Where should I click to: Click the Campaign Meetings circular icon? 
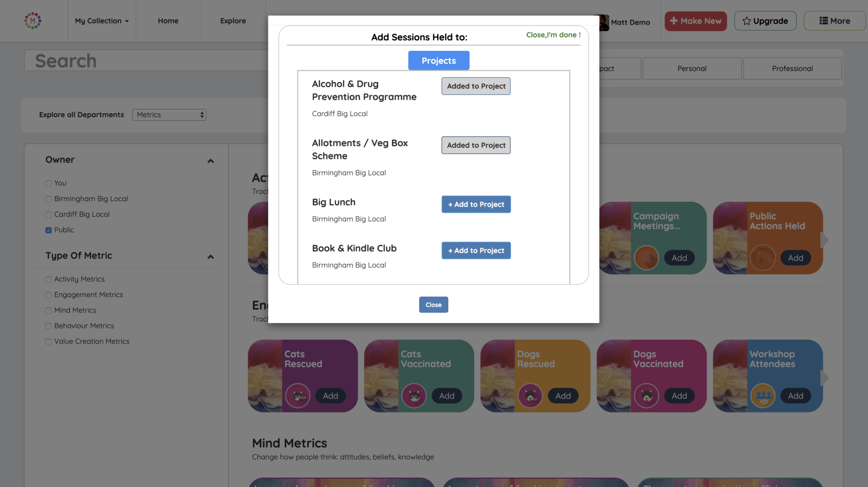[x=646, y=258]
